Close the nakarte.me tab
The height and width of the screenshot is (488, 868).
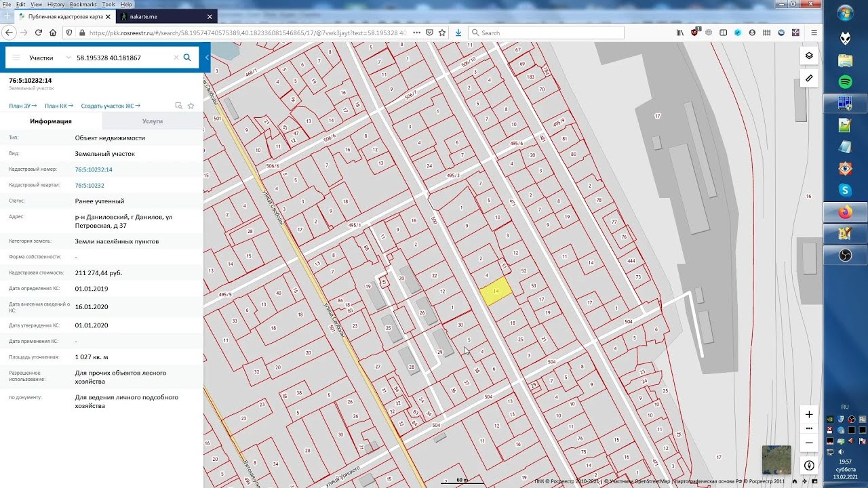point(210,16)
